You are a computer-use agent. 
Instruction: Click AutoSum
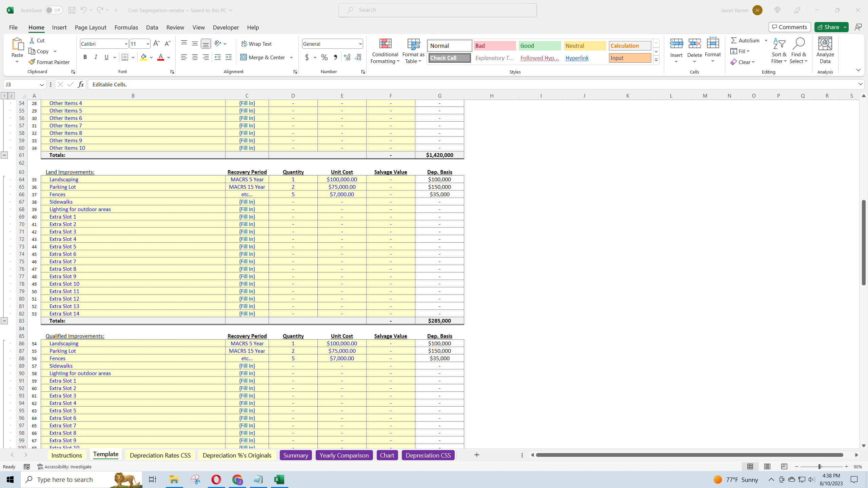(745, 40)
